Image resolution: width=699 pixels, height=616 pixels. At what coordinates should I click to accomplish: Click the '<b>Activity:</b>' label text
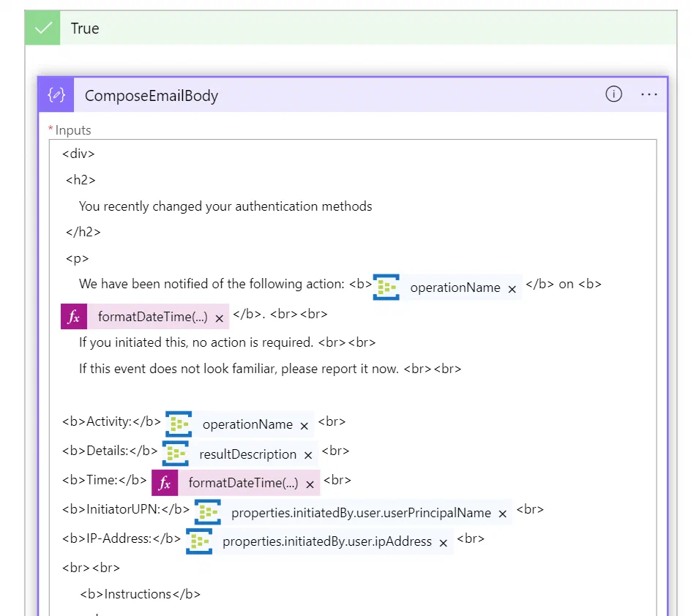pos(111,421)
